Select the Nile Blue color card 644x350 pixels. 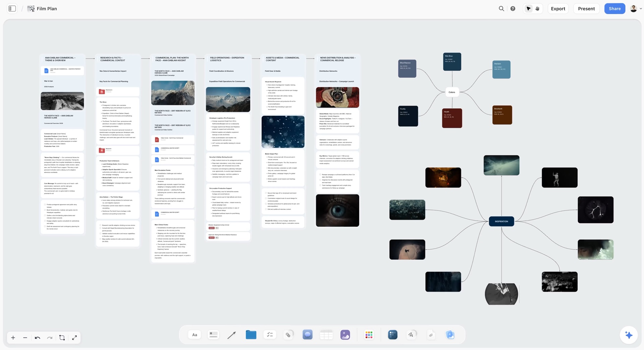coord(452,62)
